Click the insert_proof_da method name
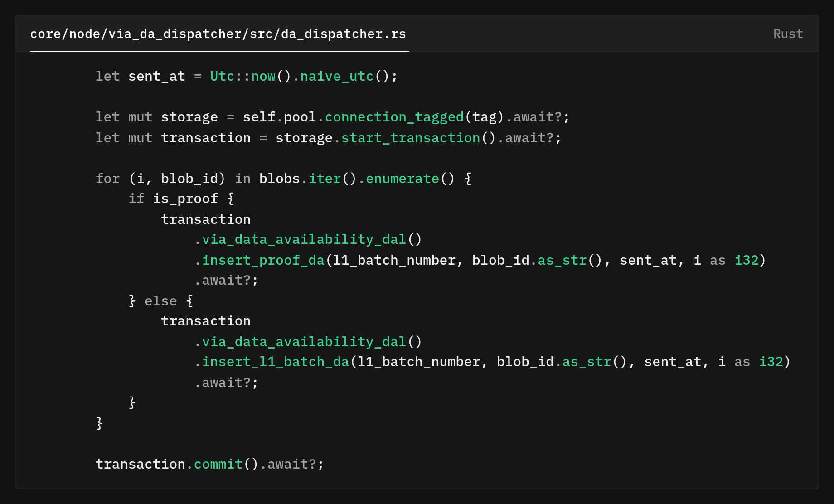The width and height of the screenshot is (834, 504). (263, 260)
